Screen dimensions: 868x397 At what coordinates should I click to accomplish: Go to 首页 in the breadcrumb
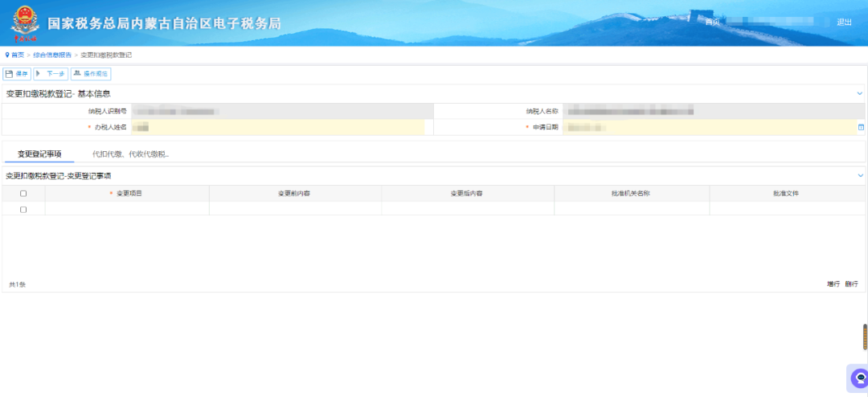click(17, 55)
